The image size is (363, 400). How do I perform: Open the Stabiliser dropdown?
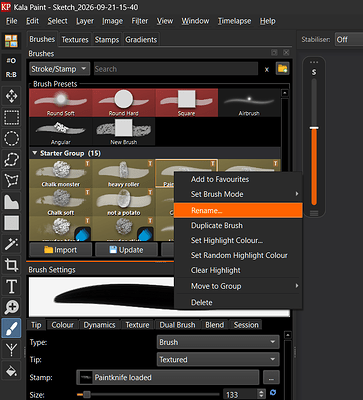(x=349, y=40)
